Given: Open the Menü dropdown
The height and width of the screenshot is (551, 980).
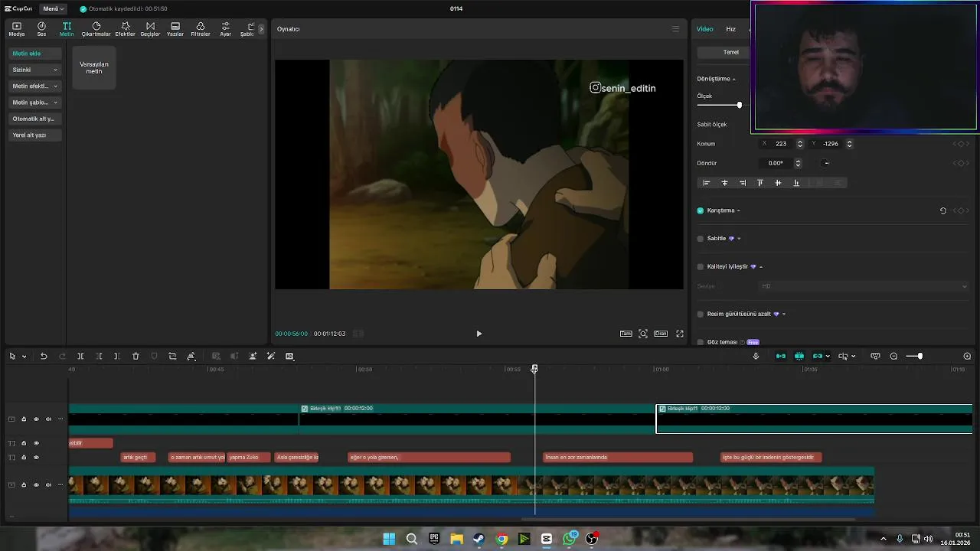Looking at the screenshot, I should tap(53, 8).
